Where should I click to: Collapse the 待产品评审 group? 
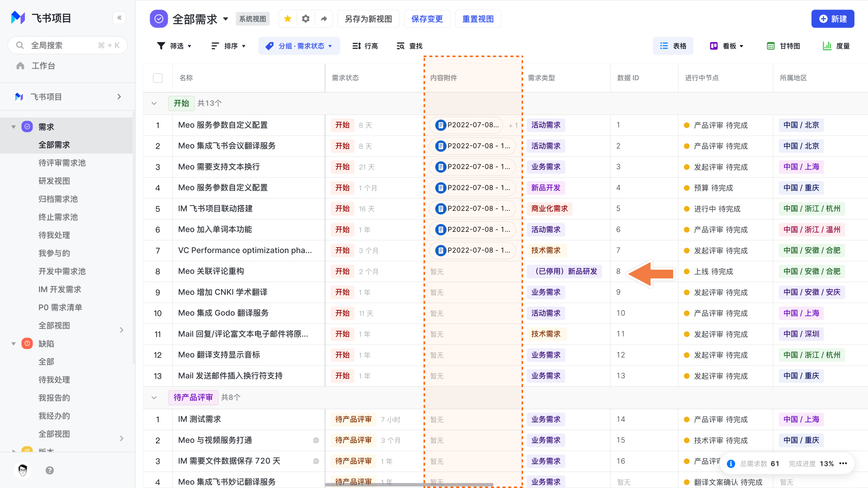(154, 398)
